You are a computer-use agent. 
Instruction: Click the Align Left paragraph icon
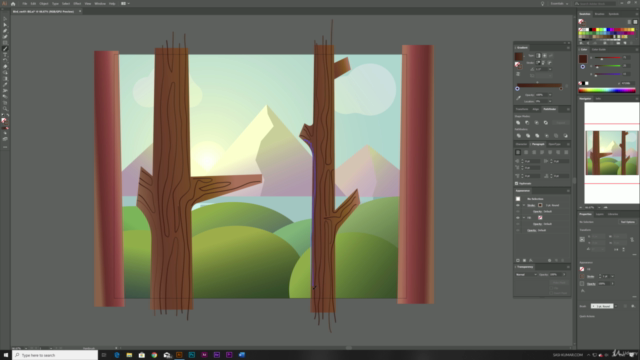(518, 152)
